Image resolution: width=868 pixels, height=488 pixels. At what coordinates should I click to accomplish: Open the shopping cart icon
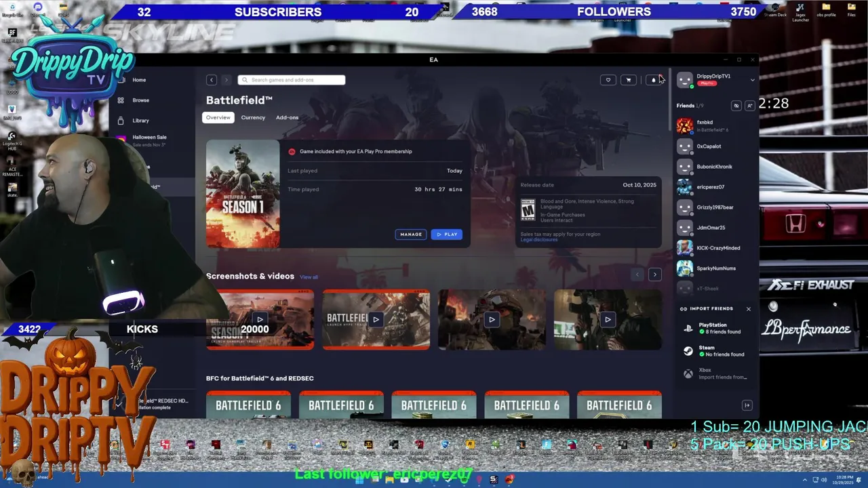pos(629,80)
